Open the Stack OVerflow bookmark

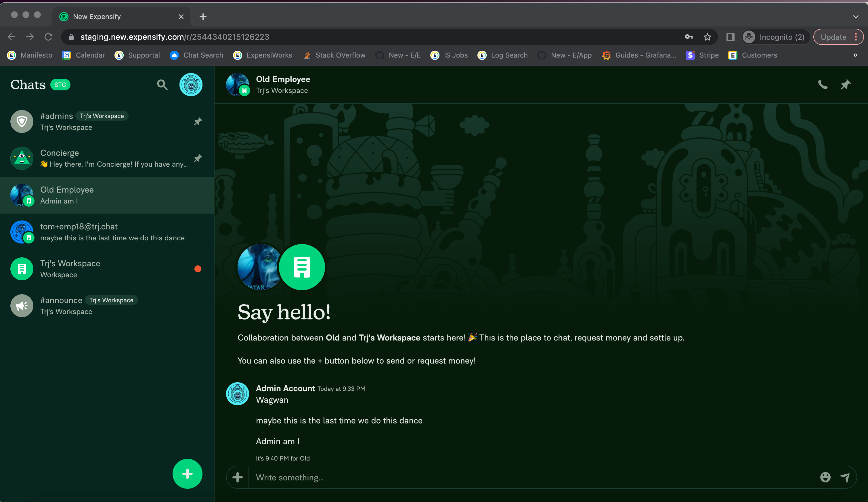334,55
